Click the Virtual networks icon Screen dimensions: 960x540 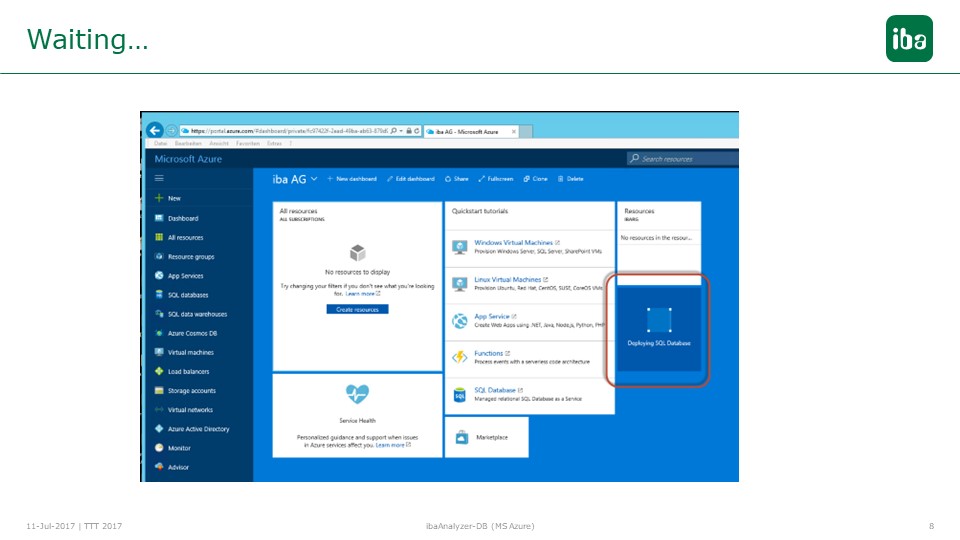click(159, 410)
